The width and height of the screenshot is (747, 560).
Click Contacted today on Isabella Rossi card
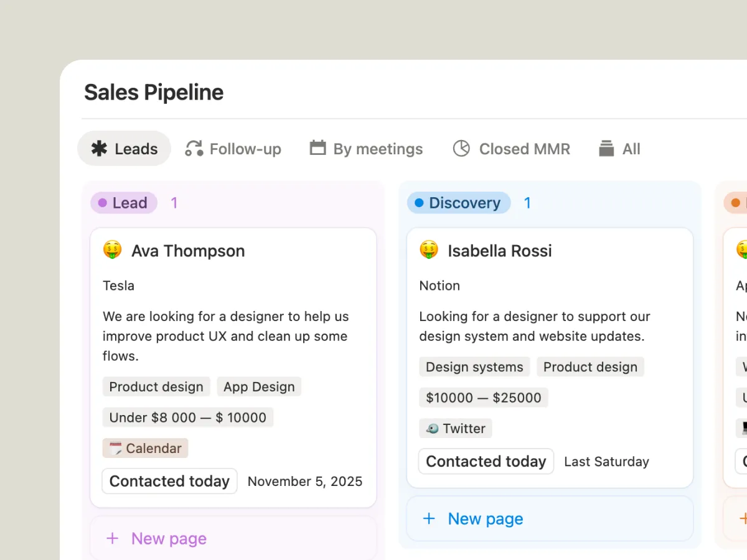click(x=486, y=461)
